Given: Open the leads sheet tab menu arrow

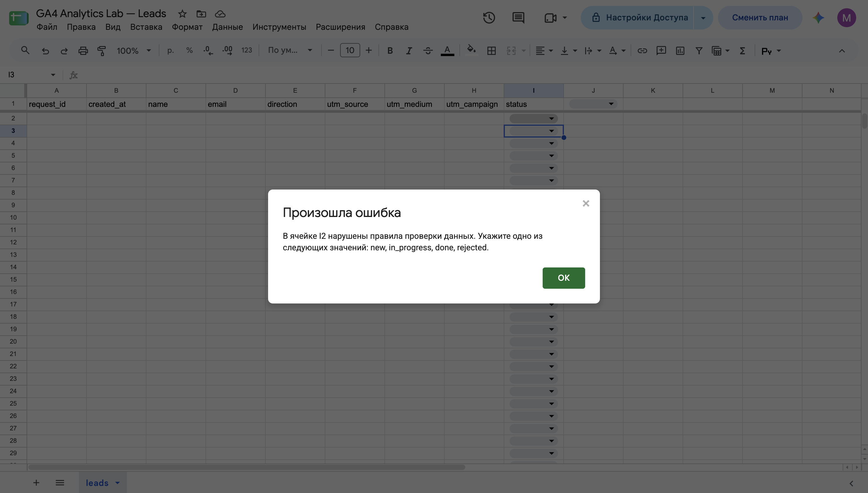Looking at the screenshot, I should 118,483.
